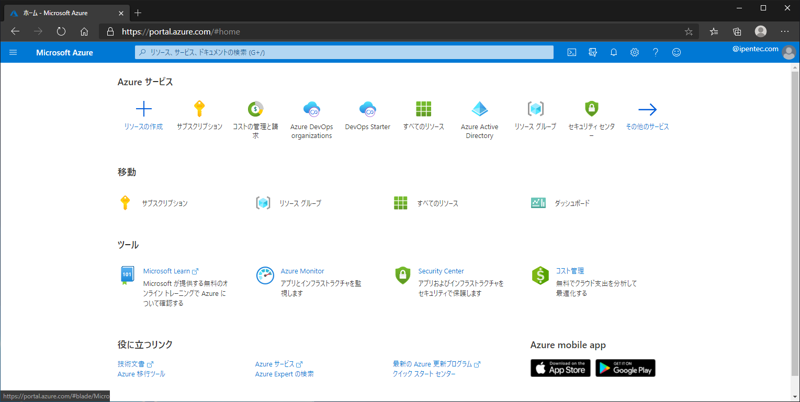Click the Google Play download badge

point(626,368)
